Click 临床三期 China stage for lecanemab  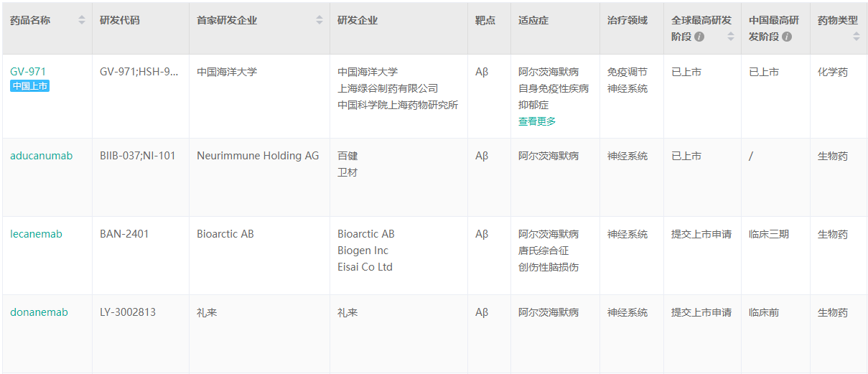click(x=769, y=234)
